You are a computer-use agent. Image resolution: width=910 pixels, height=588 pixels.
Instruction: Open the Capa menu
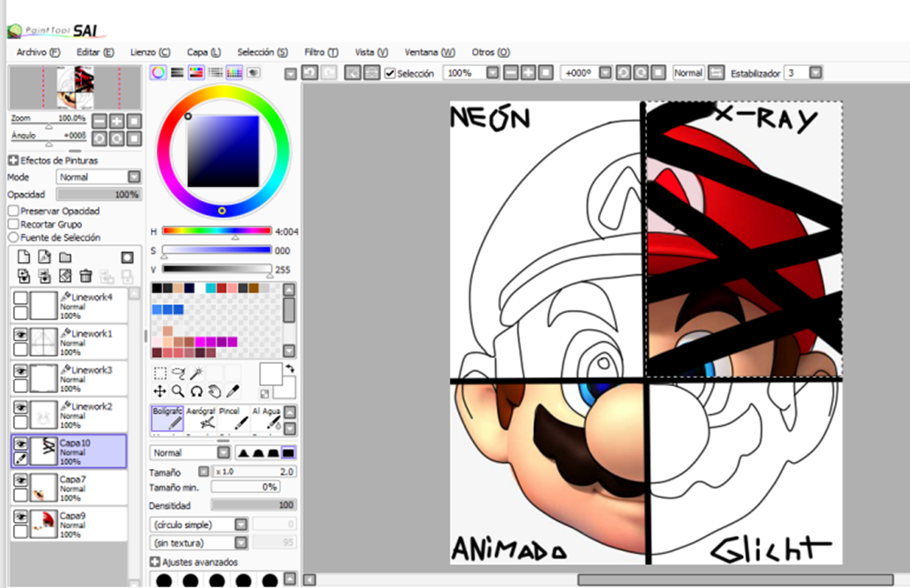(203, 52)
